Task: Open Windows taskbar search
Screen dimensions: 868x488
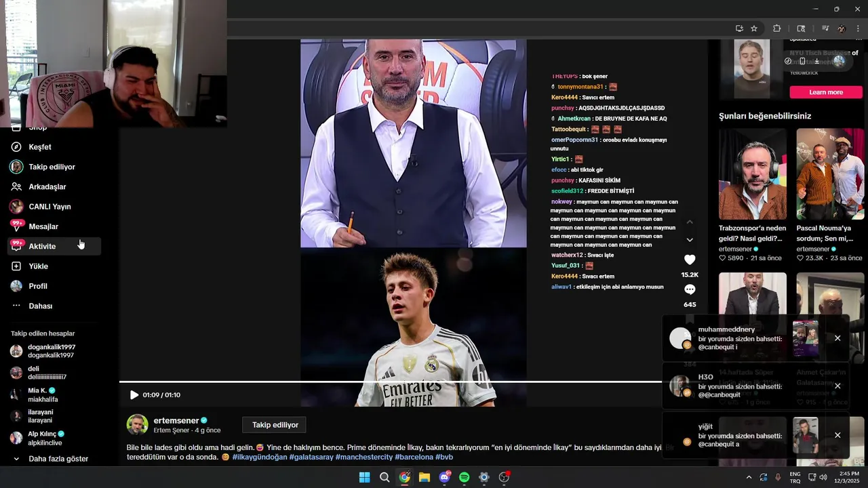Action: pyautogui.click(x=384, y=477)
